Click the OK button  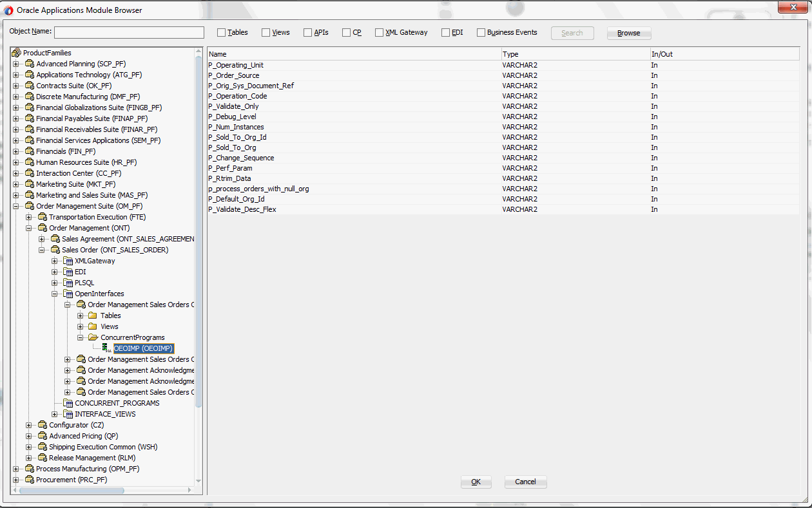point(476,482)
